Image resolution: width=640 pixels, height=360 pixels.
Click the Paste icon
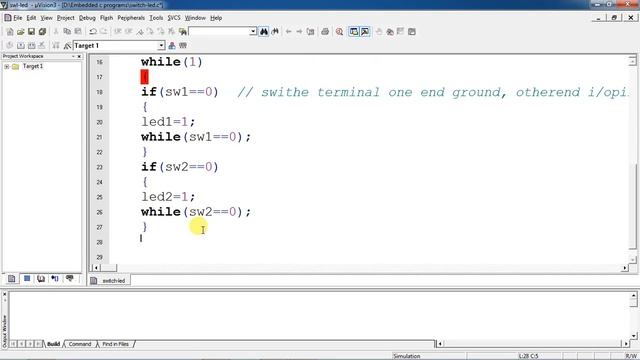click(x=78, y=31)
